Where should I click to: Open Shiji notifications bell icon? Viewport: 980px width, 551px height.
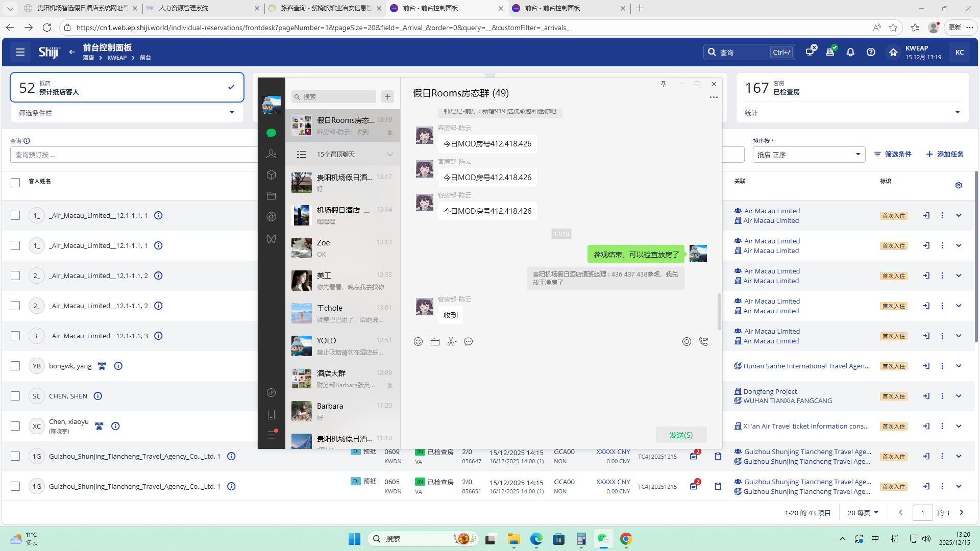click(850, 52)
